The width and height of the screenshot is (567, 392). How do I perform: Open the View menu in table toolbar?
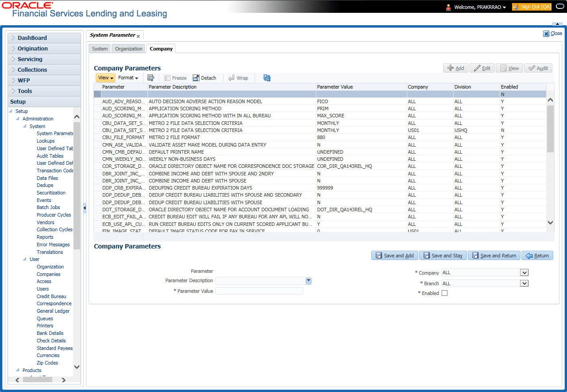(105, 78)
